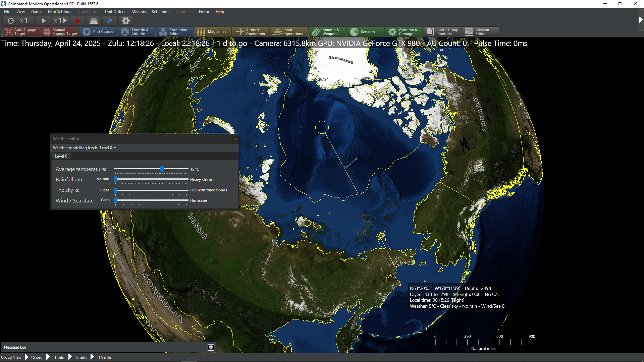Open Systems & Damage
Viewport: 644px width, 362px height.
click(404, 32)
